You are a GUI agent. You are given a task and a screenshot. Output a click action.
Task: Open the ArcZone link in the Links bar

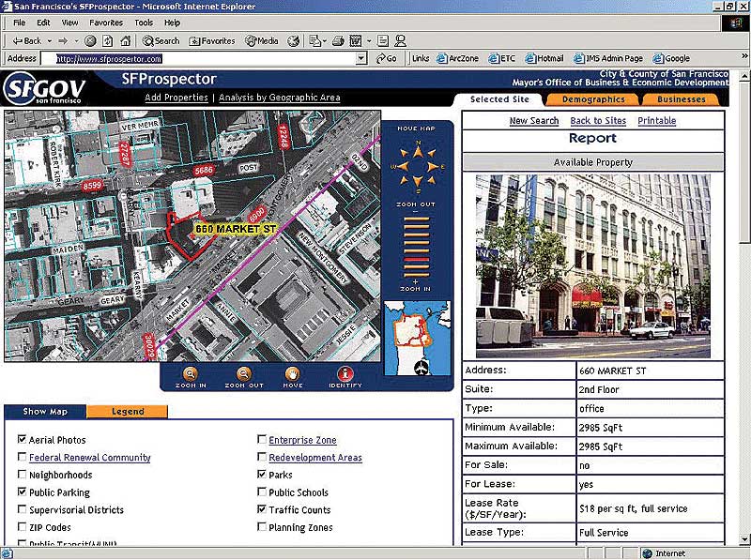click(x=458, y=58)
